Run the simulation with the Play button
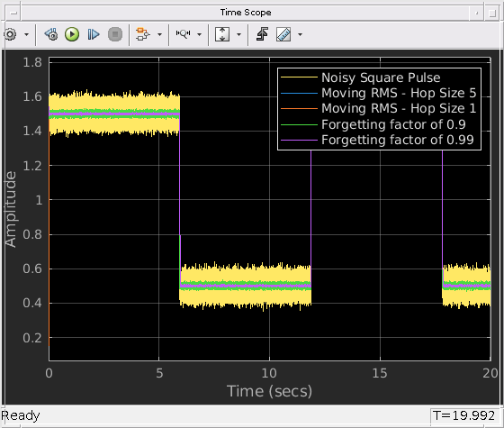This screenshot has height=428, width=504. coord(72,34)
